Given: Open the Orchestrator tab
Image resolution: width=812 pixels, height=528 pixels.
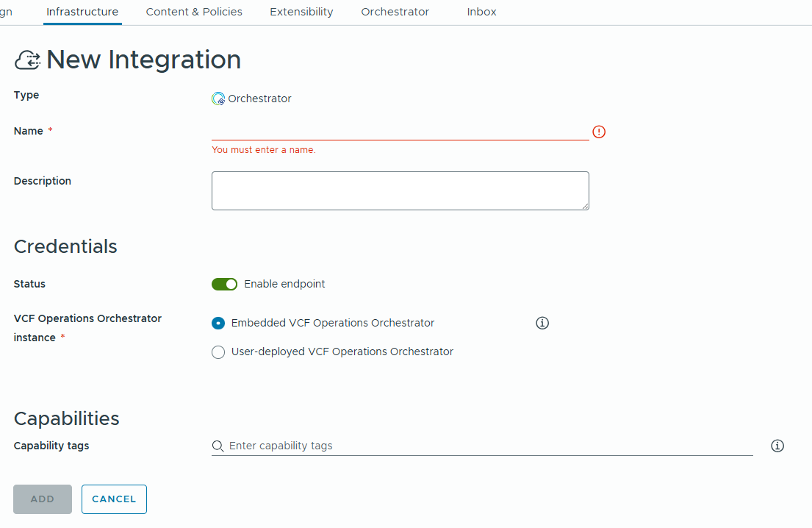Looking at the screenshot, I should click(x=395, y=12).
